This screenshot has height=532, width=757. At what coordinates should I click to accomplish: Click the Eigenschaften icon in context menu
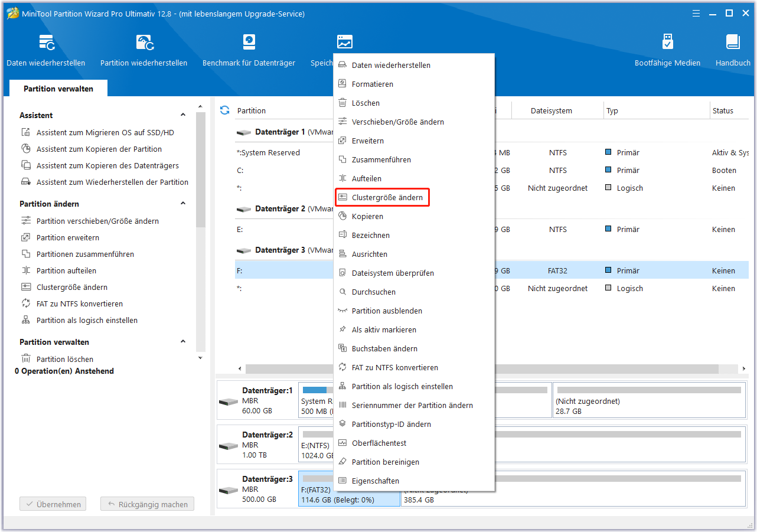(342, 481)
